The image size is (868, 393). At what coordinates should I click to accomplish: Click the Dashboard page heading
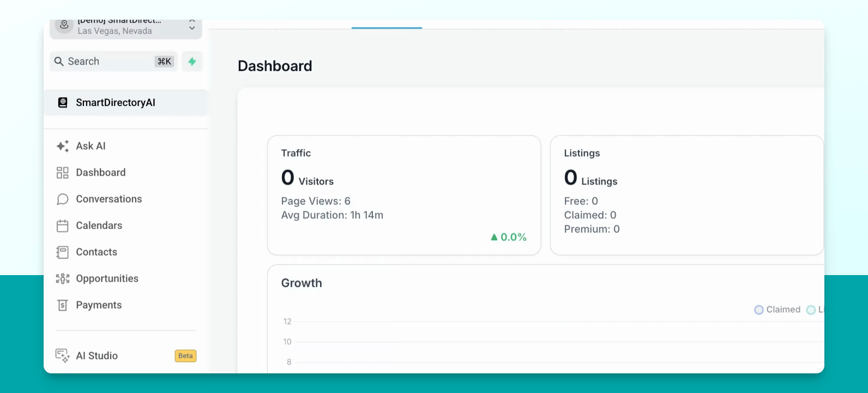(x=275, y=66)
